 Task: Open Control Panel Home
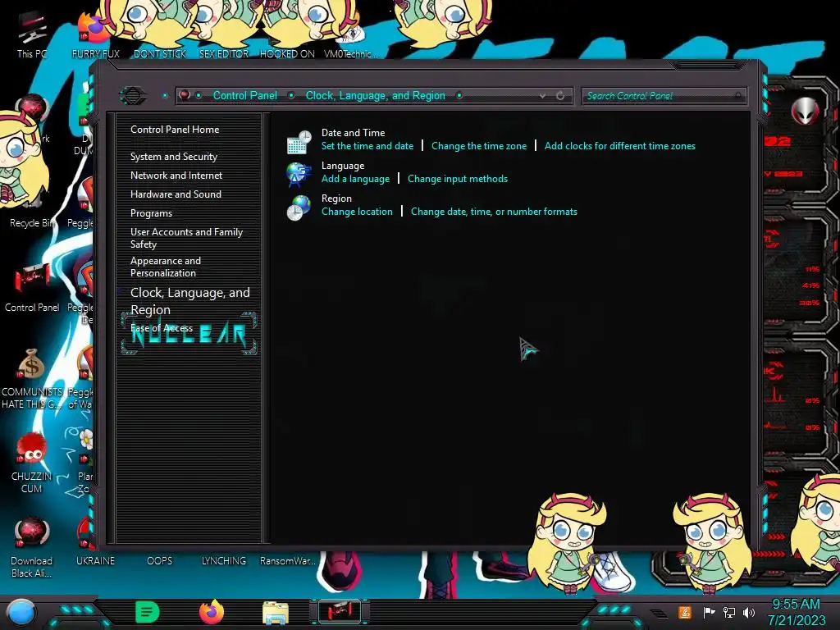175,129
